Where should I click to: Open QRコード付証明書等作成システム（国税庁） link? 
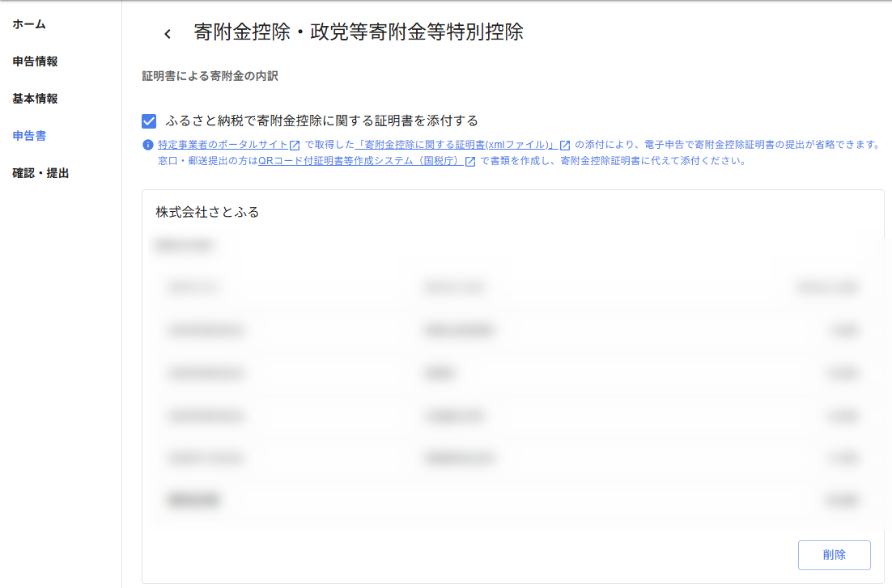click(x=360, y=161)
